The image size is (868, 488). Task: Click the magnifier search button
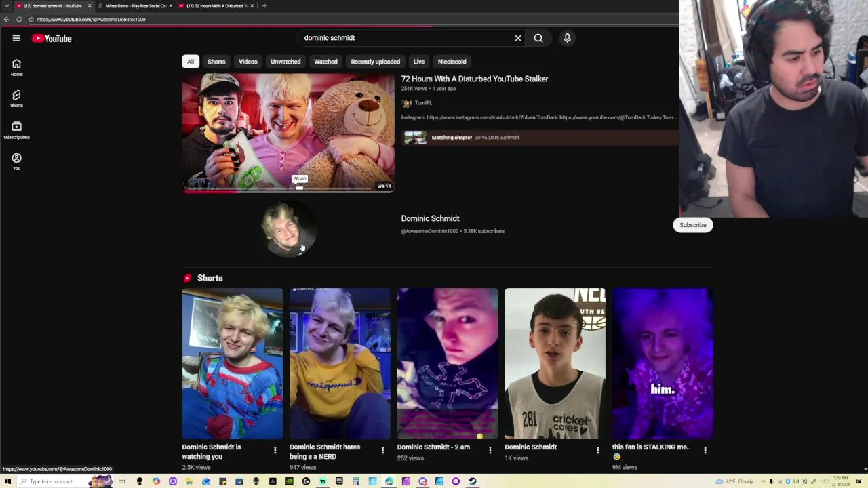(x=538, y=38)
